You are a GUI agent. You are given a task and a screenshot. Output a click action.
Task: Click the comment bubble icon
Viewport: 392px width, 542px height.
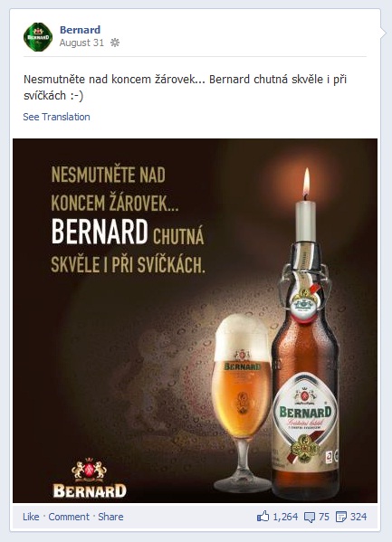(x=310, y=517)
